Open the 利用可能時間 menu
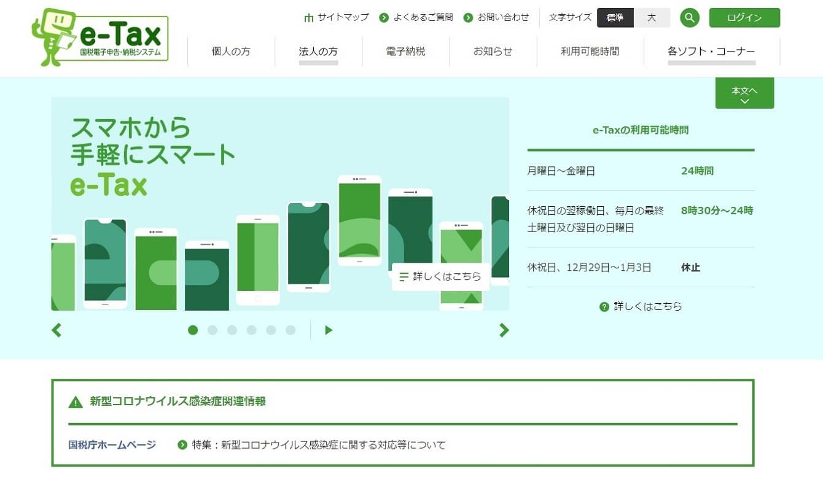 pos(590,52)
